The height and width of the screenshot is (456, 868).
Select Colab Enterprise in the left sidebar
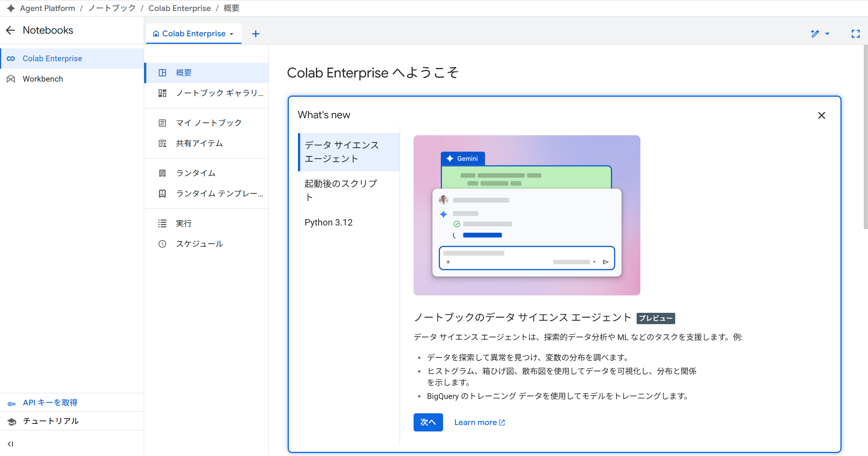click(52, 58)
